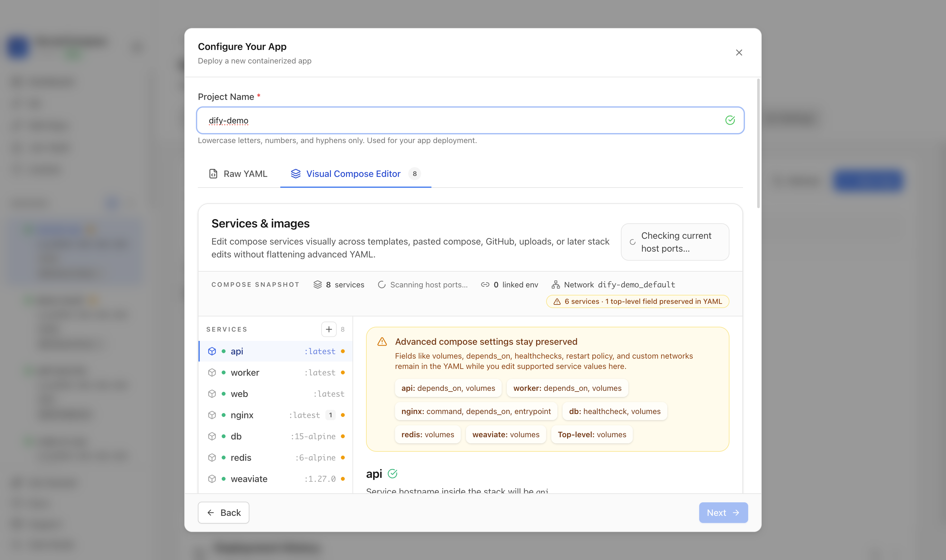Select the nginx service row

click(276, 415)
